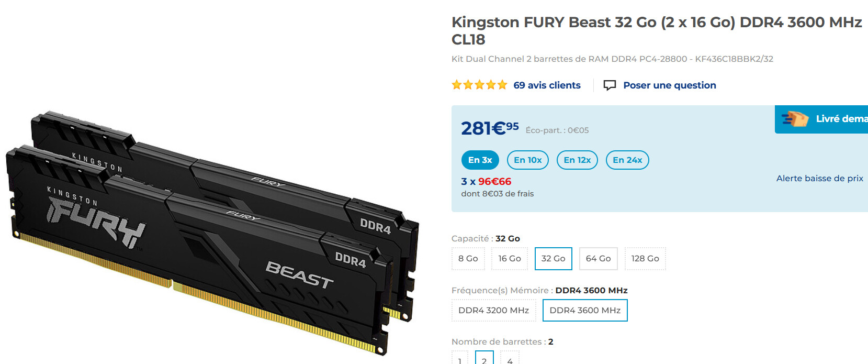Click the five-star rating icons
868x364 pixels.
click(480, 85)
